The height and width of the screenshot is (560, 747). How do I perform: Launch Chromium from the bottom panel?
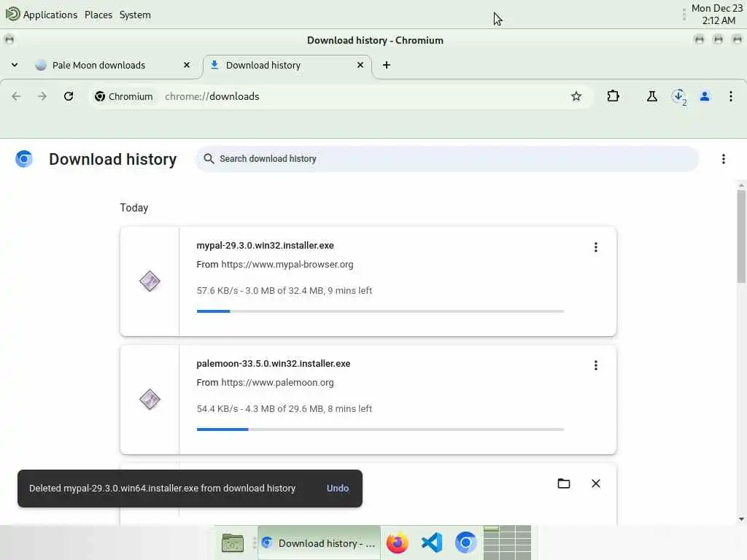pyautogui.click(x=465, y=542)
